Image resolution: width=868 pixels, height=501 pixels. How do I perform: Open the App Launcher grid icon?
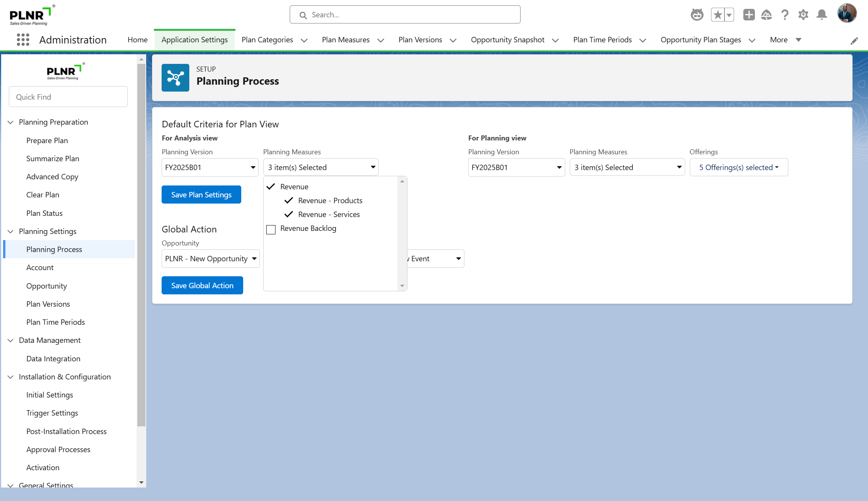[x=23, y=40]
